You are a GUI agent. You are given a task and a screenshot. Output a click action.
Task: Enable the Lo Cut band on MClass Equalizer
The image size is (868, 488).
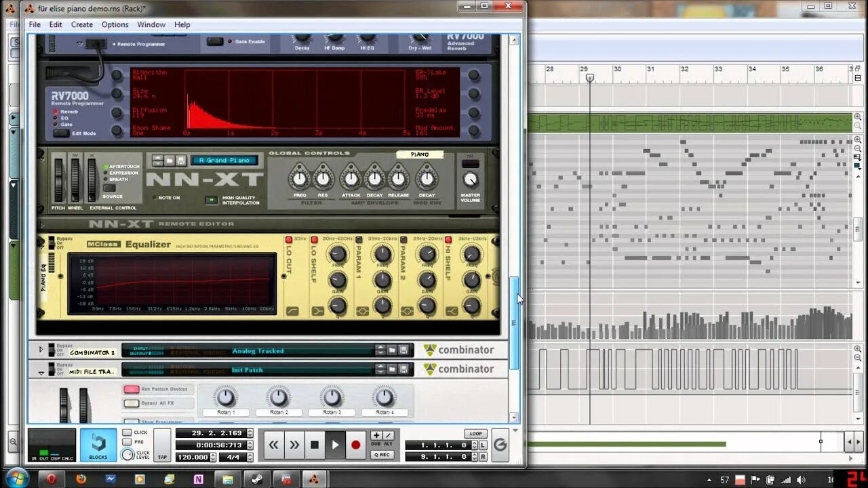(x=288, y=239)
